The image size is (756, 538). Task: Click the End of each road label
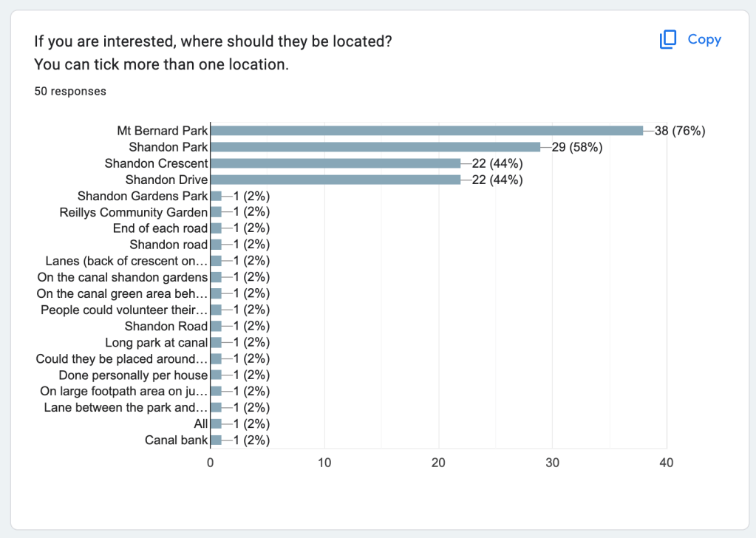click(x=160, y=228)
